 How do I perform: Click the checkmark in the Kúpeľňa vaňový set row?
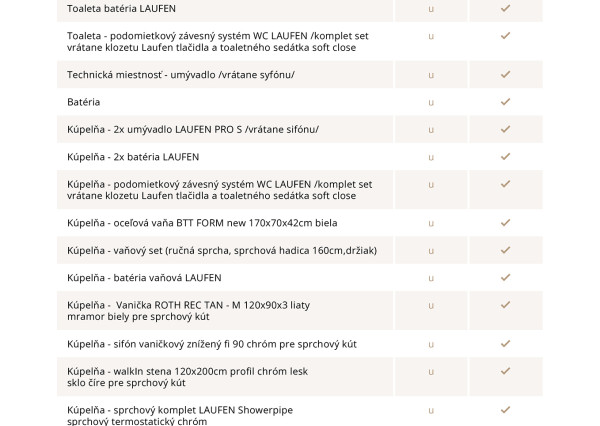505,250
